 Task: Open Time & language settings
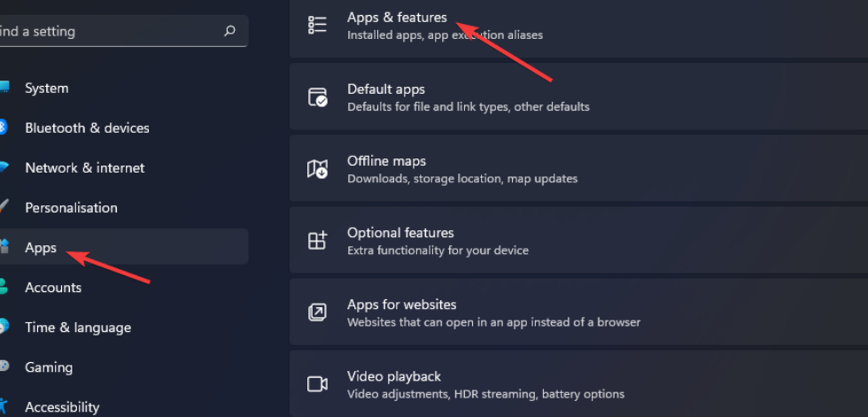[x=78, y=328]
